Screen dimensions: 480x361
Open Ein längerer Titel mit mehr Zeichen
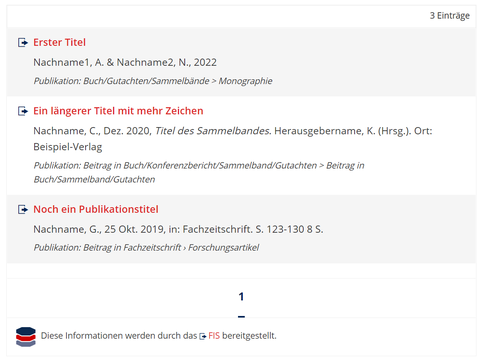click(x=118, y=111)
